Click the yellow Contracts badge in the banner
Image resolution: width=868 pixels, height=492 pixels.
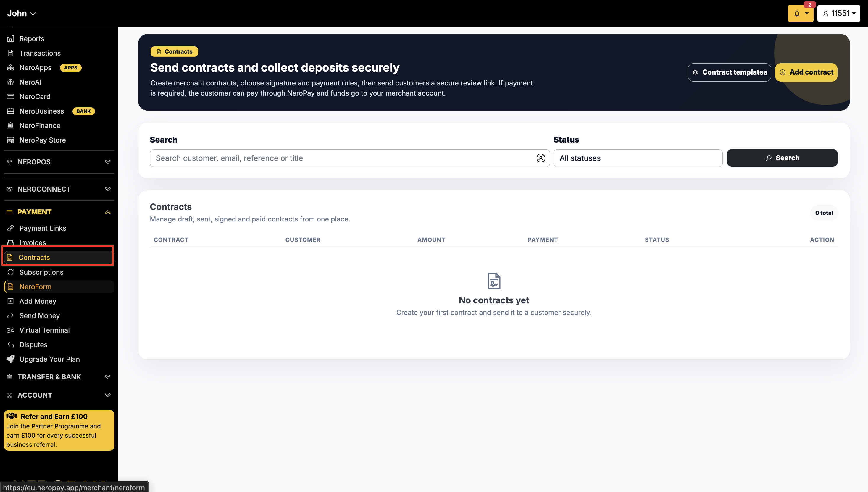[x=175, y=51]
